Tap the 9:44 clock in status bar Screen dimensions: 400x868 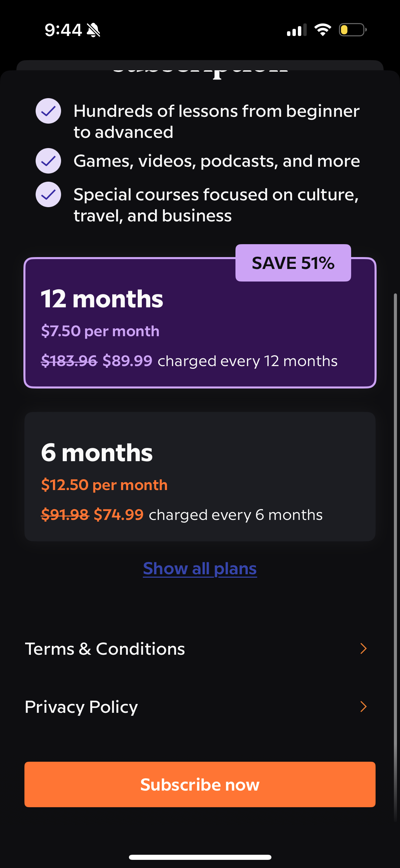pyautogui.click(x=63, y=30)
